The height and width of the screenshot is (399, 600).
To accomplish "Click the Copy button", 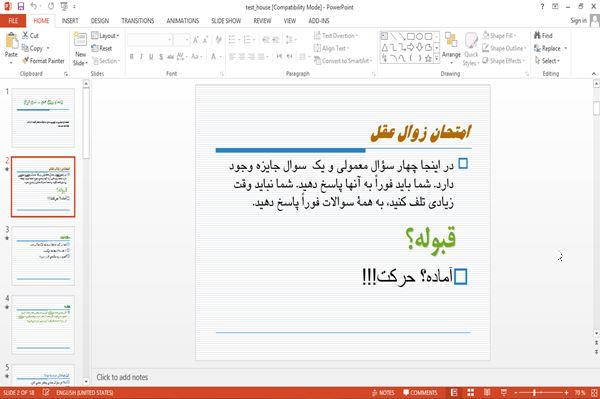I will click(33, 48).
